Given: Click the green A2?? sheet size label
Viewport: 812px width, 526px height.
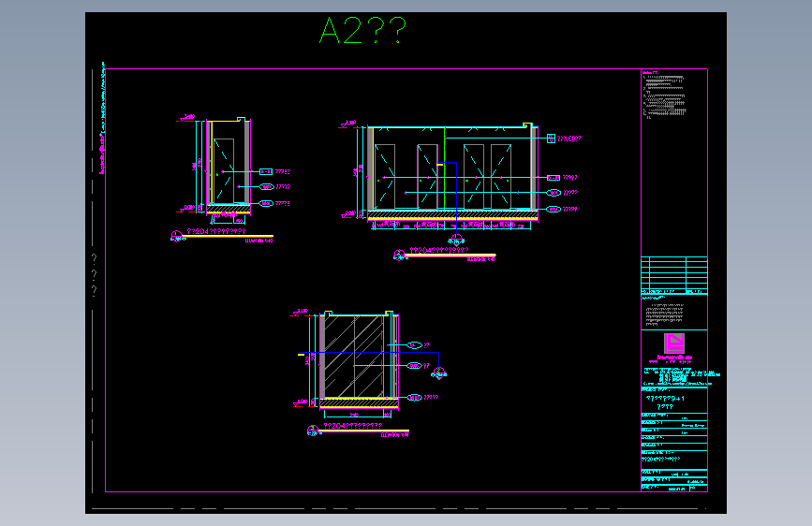Looking at the screenshot, I should pos(362,30).
